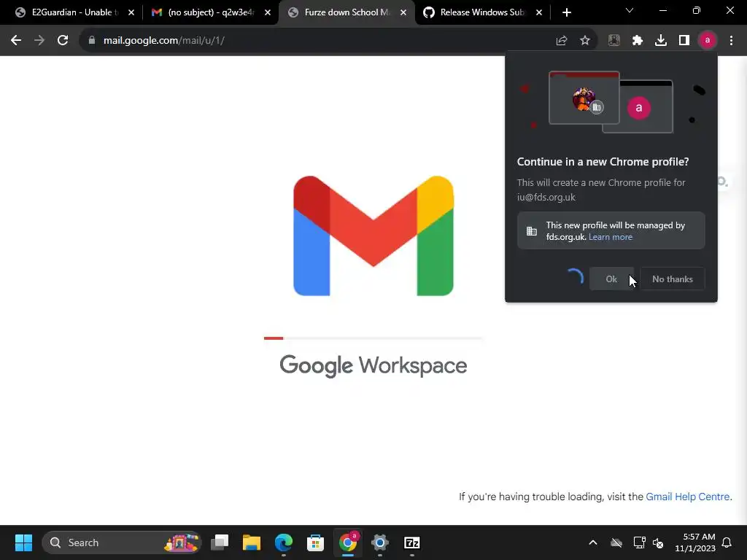
Task: Reload the Gmail page
Action: [63, 41]
